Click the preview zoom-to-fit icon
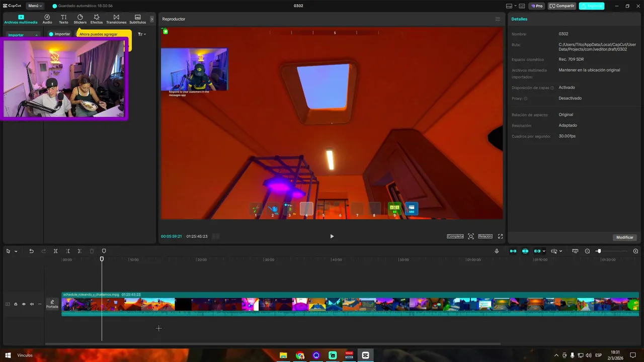 (471, 236)
